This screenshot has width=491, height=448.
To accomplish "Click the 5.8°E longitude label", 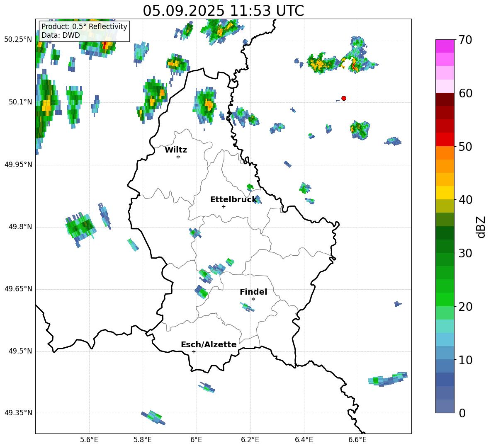I will tap(143, 440).
